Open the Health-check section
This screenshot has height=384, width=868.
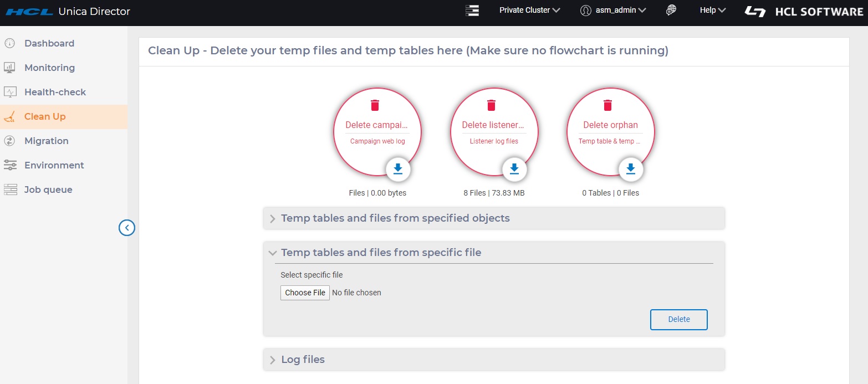click(x=55, y=92)
